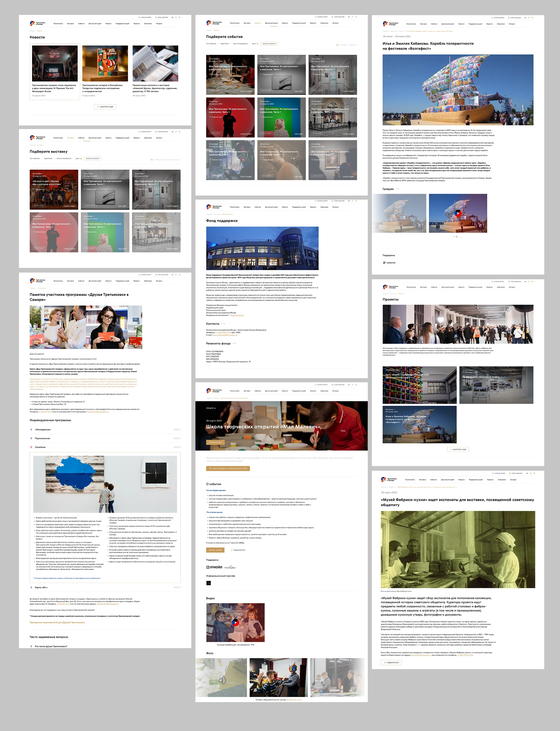Open Выставки menu item on Подберите выставку page

click(71, 138)
